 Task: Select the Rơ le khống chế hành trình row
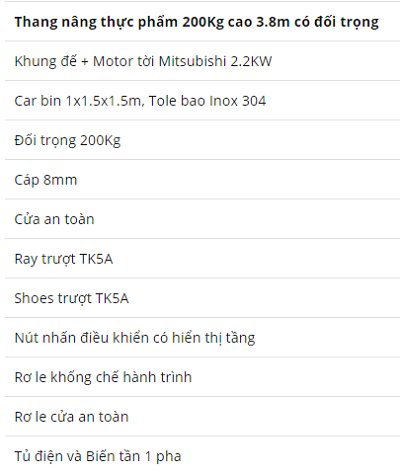202,377
